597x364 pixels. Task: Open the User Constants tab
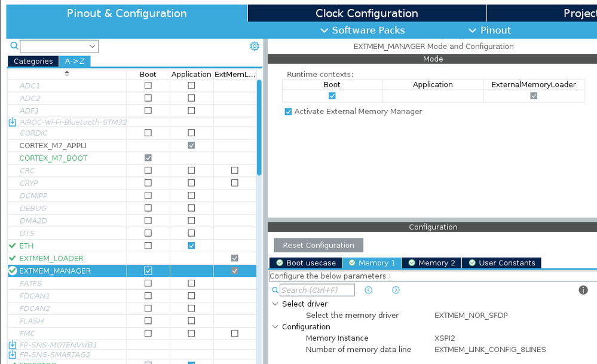[x=501, y=263]
